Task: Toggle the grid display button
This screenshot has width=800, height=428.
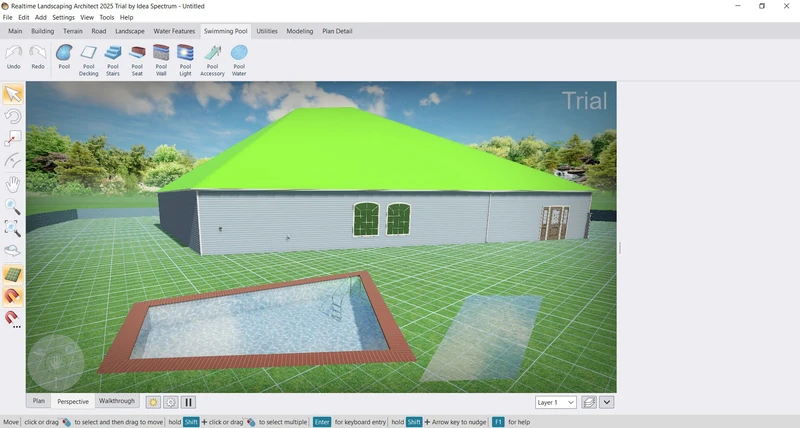Action: pyautogui.click(x=13, y=274)
